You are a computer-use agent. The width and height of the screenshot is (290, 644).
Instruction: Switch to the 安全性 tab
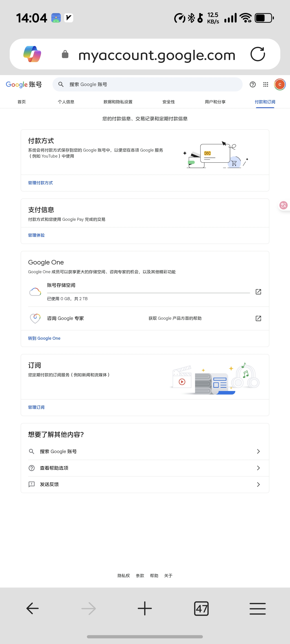[x=168, y=102]
